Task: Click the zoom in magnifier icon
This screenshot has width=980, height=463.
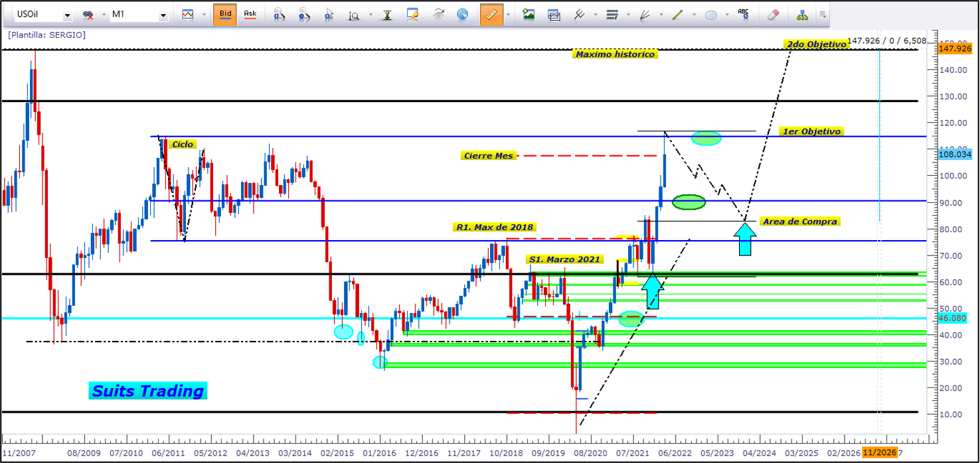Action: (x=280, y=14)
